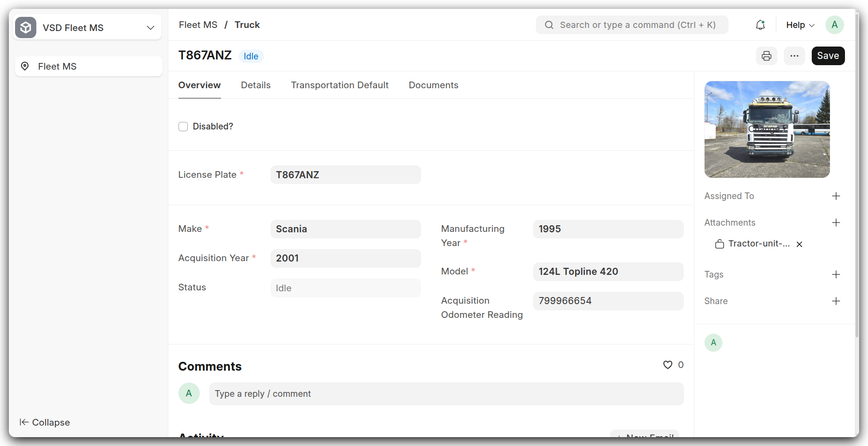The width and height of the screenshot is (868, 446).
Task: Save the truck record
Action: (x=828, y=56)
